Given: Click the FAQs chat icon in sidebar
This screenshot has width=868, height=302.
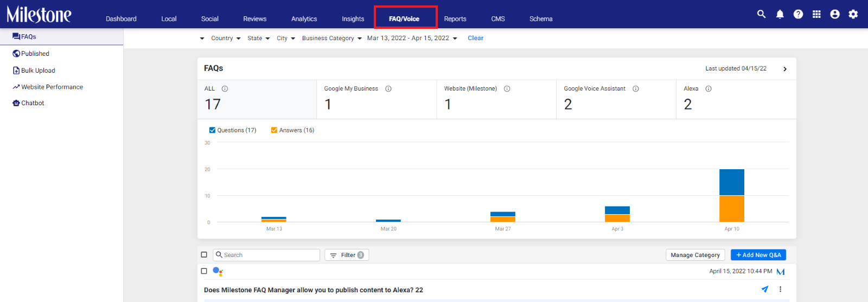Looking at the screenshot, I should (x=16, y=37).
